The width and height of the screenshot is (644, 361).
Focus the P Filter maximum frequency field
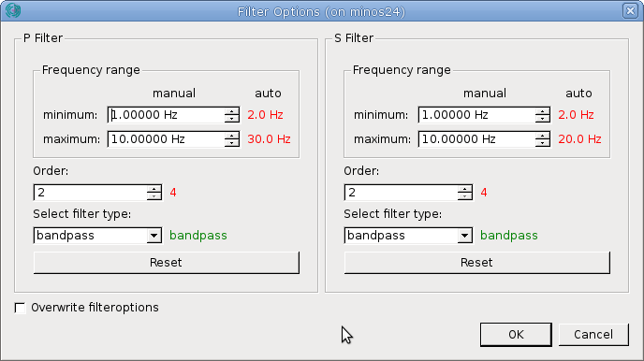click(167, 139)
